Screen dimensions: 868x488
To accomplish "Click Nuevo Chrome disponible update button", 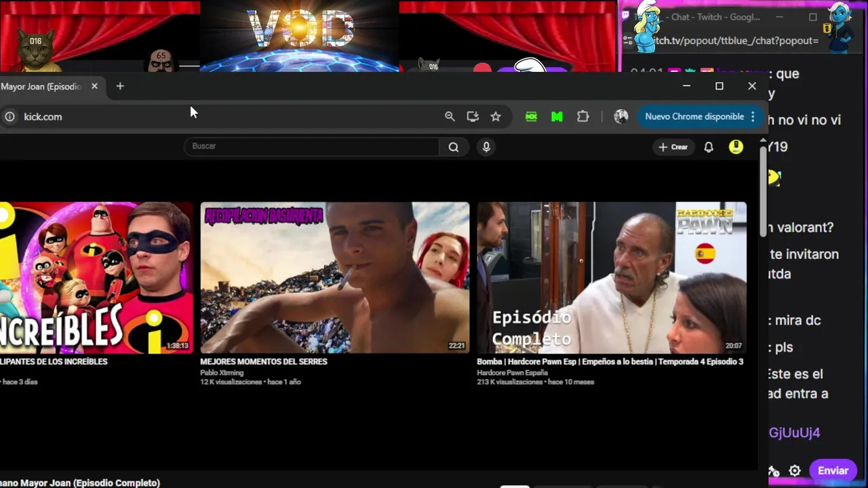I will 694,117.
